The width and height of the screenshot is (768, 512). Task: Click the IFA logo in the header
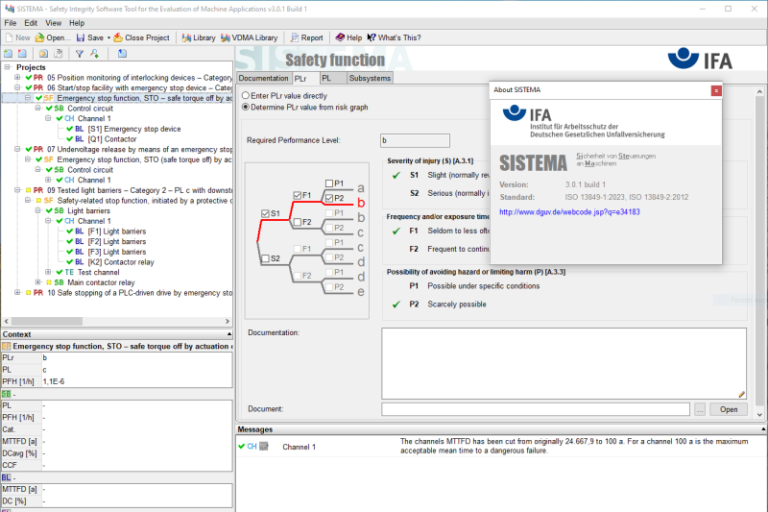point(700,60)
